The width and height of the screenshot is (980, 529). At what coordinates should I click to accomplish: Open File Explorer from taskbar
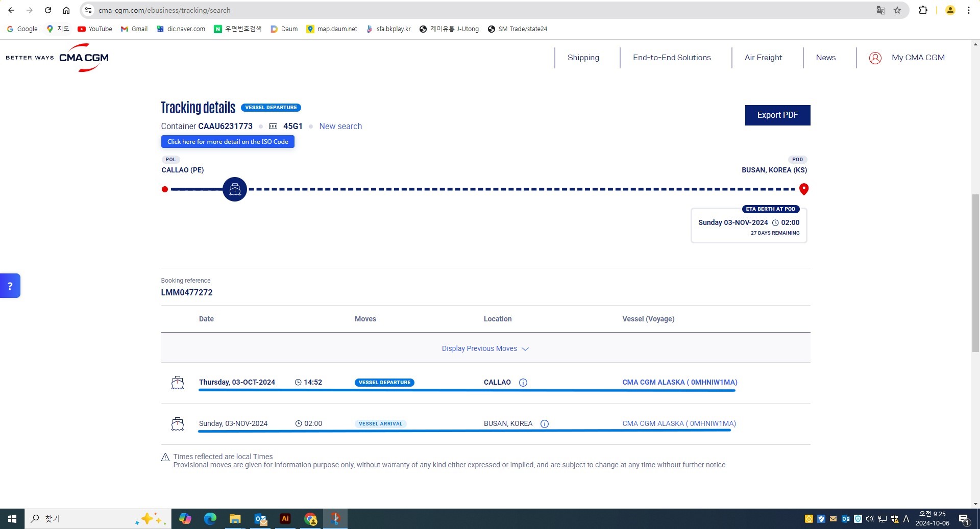[x=235, y=519]
